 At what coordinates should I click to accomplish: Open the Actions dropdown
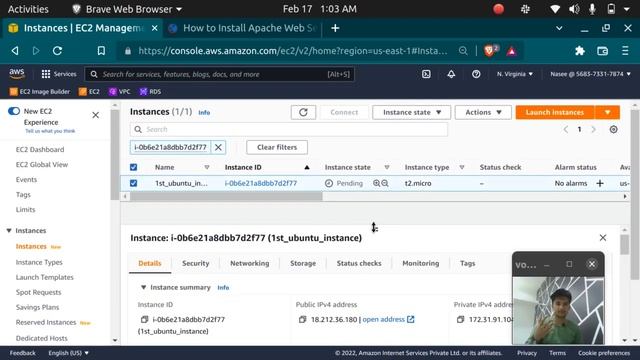coord(483,112)
